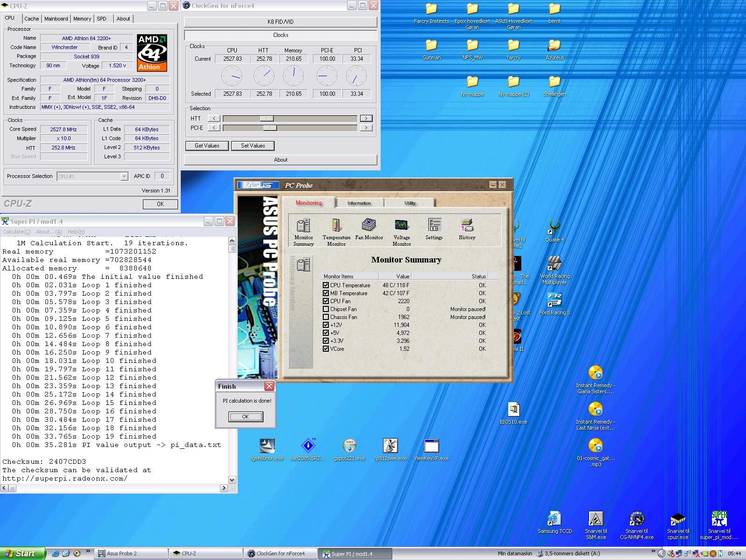Open Monitor Summary in PC Probe
The image size is (746, 560).
tap(303, 232)
